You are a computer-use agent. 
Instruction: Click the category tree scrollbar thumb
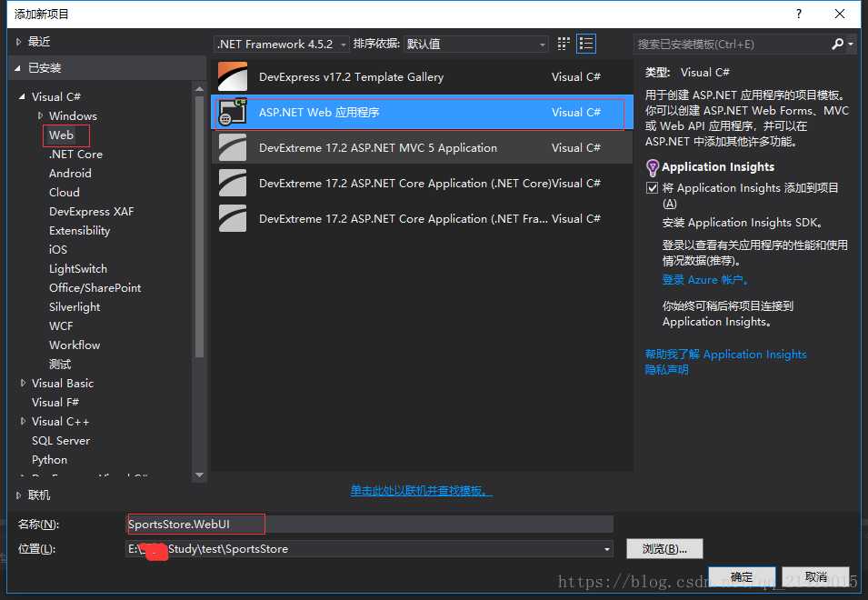pyautogui.click(x=199, y=227)
